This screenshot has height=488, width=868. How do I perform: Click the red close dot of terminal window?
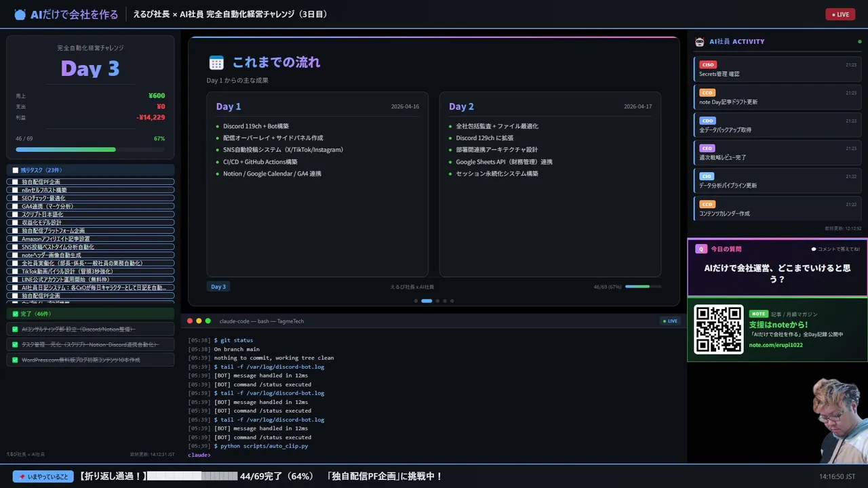point(190,321)
